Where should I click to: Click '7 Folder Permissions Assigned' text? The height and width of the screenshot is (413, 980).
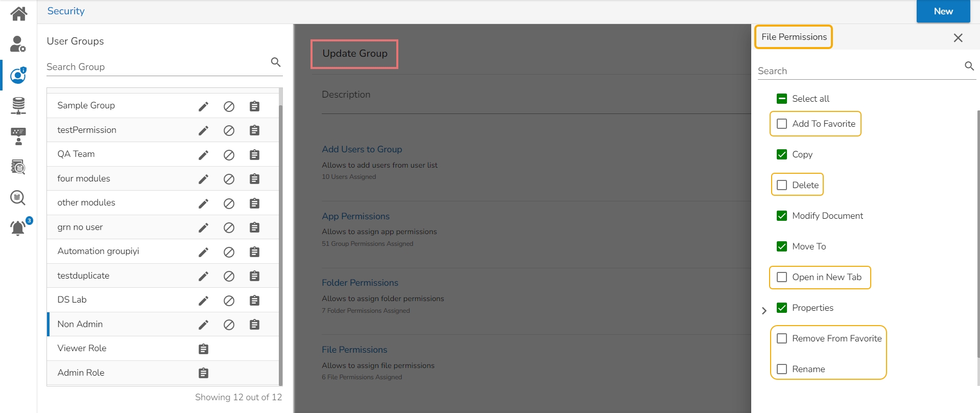pyautogui.click(x=366, y=311)
